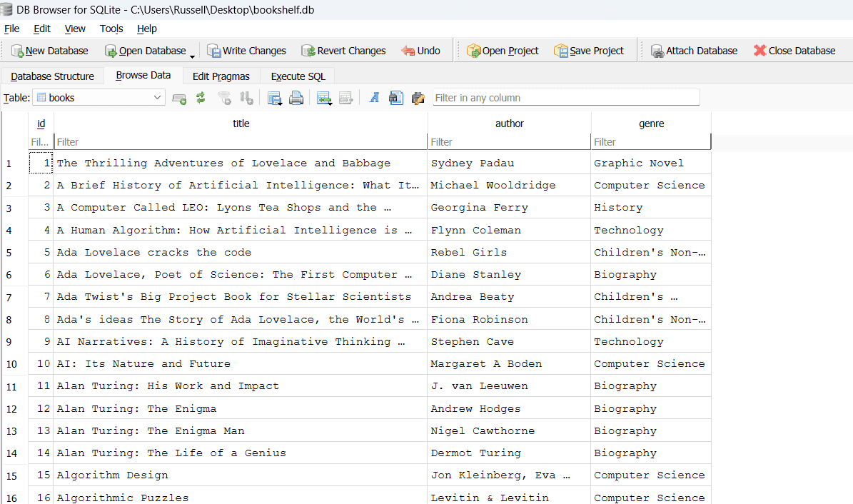Open the Tools menu
Viewport: 853px width, 504px height.
111,29
